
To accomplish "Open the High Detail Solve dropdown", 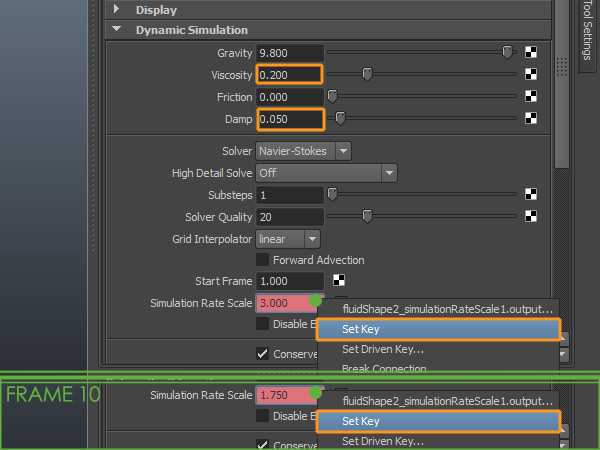I will click(327, 173).
